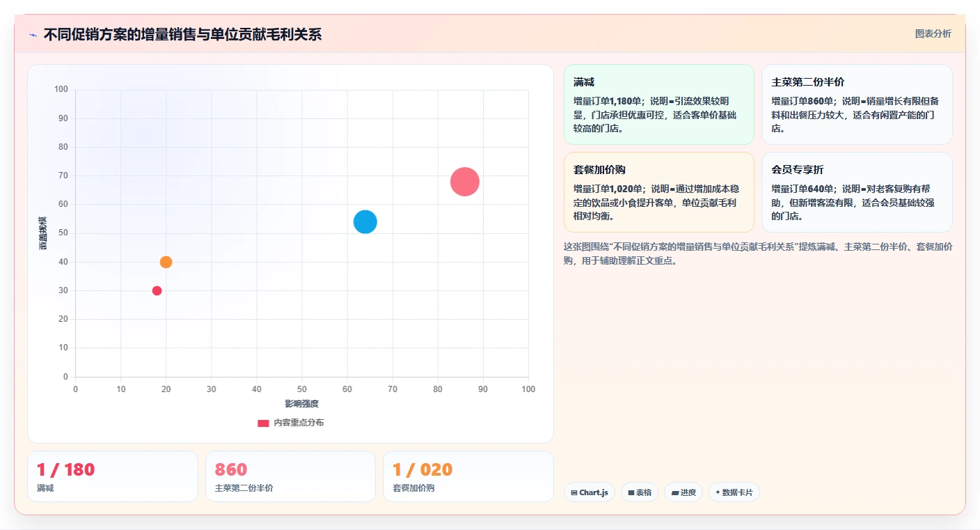Open the 会员专享折 info card
The width and height of the screenshot is (980, 530).
tap(857, 192)
